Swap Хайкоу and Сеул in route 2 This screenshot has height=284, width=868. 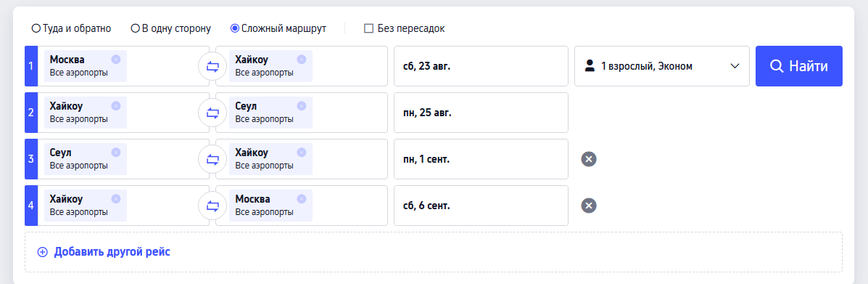click(x=212, y=113)
